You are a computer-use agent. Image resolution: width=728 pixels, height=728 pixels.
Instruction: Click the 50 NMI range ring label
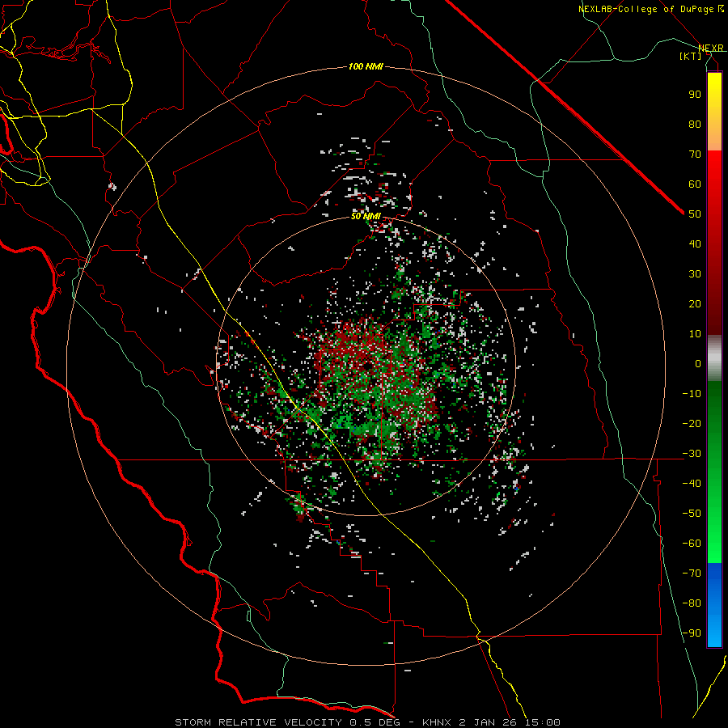point(366,216)
